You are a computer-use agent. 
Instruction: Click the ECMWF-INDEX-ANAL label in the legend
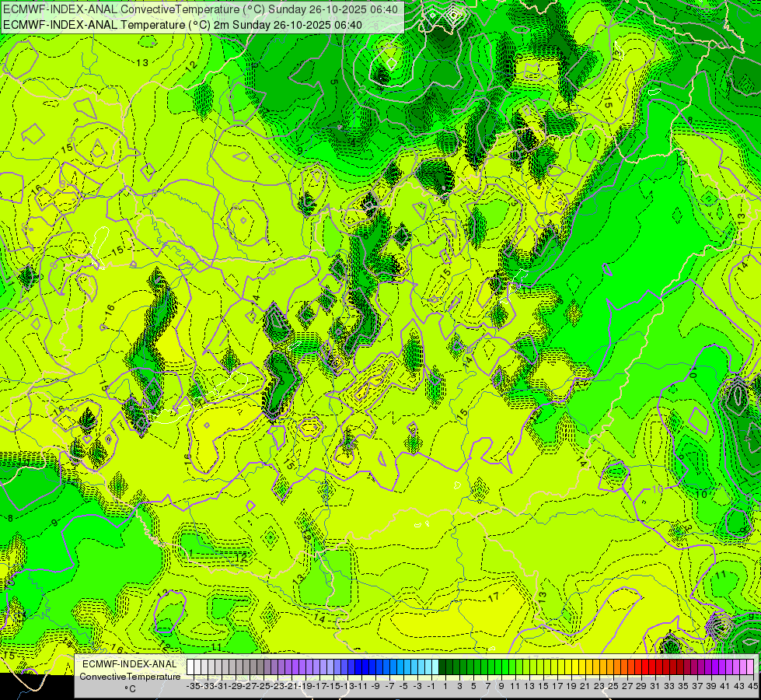click(x=130, y=664)
